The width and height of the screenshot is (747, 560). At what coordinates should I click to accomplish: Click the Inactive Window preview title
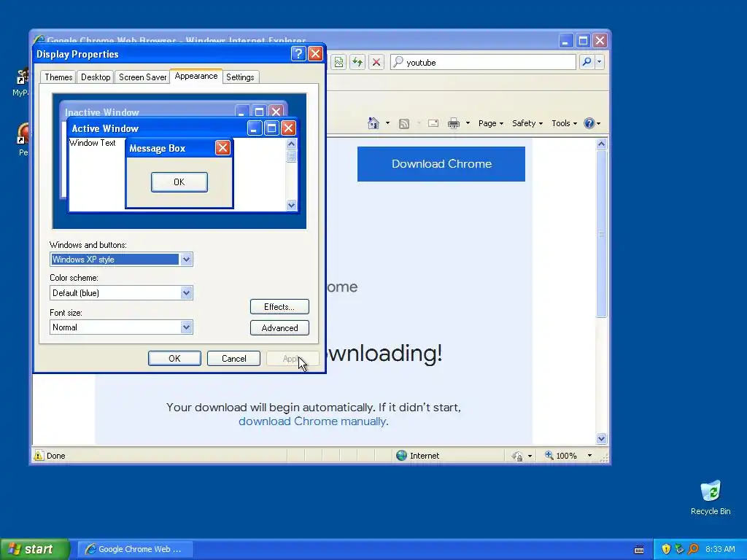102,112
